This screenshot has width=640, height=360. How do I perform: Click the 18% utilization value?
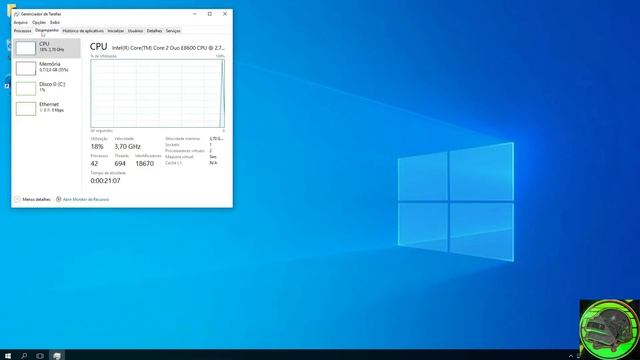[97, 146]
